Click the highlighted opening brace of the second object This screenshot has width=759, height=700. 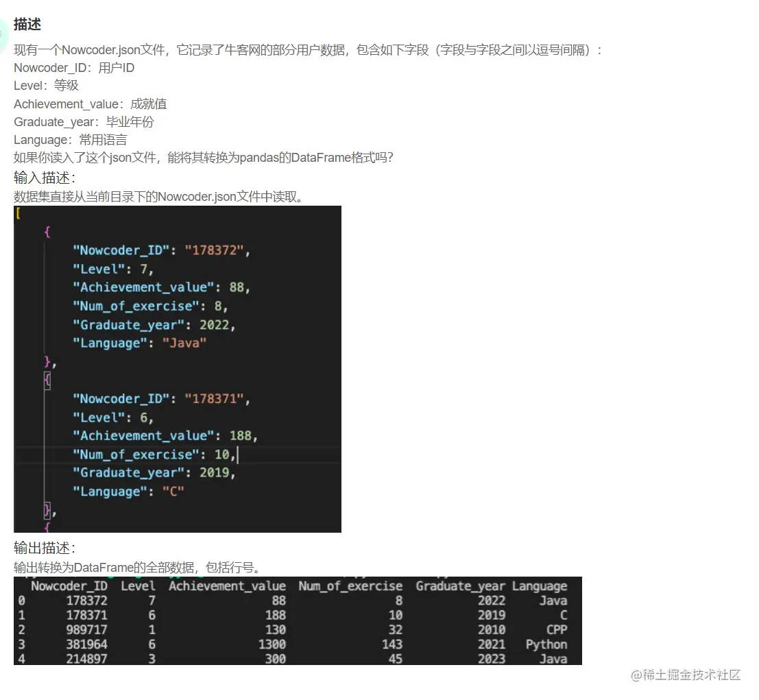47,380
